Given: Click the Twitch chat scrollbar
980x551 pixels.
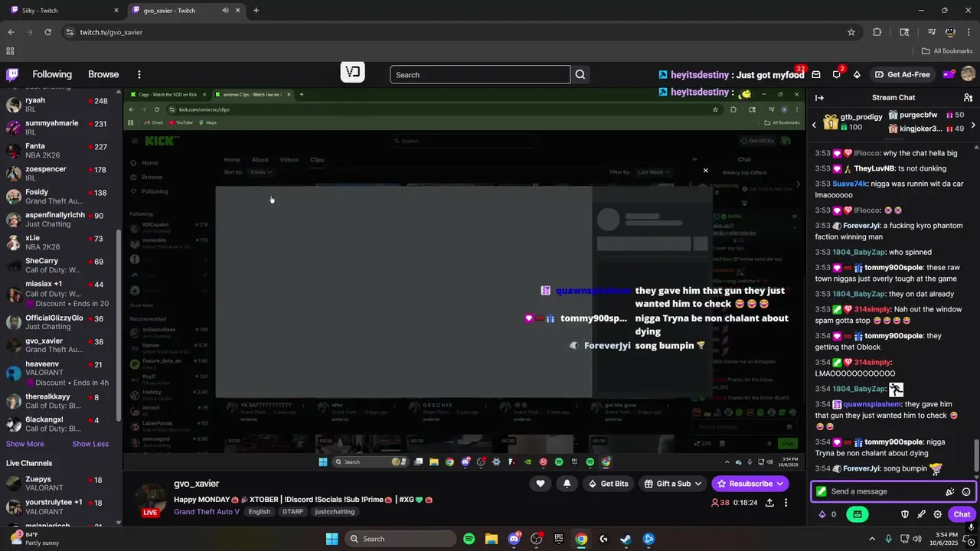Looking at the screenshot, I should click(975, 457).
